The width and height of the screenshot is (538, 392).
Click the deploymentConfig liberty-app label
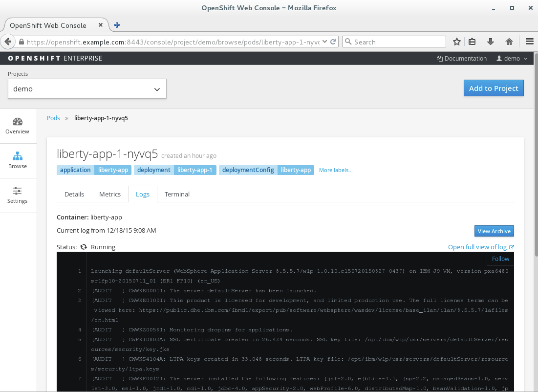tap(266, 170)
